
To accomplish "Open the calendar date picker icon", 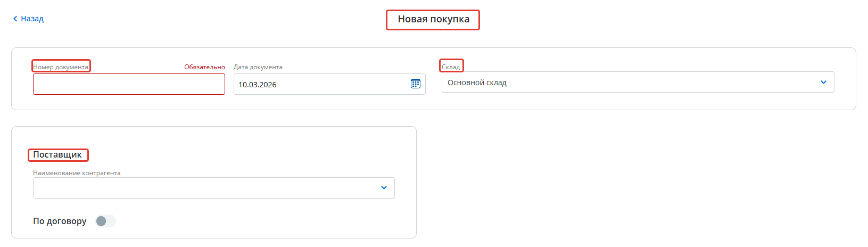I will coord(416,84).
